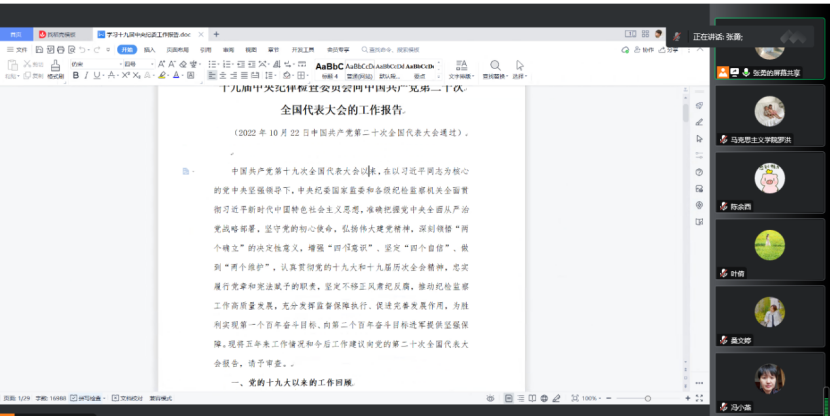Switch to the Page Layout ribbon tab
The image size is (830, 416).
click(177, 50)
